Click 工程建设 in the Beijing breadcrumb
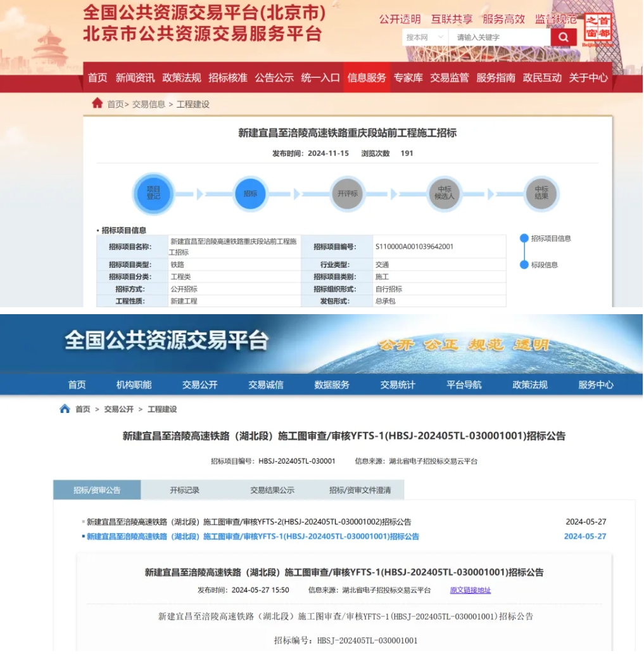This screenshot has width=644, height=660. (193, 105)
